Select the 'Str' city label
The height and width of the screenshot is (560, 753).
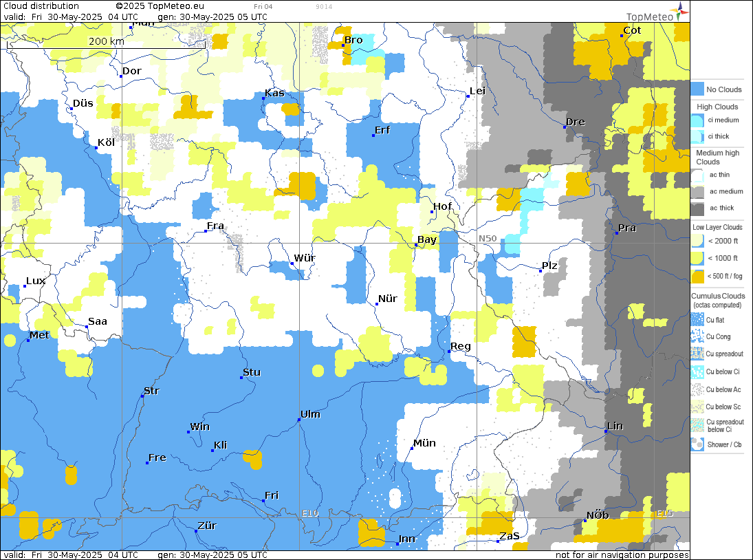coord(152,391)
